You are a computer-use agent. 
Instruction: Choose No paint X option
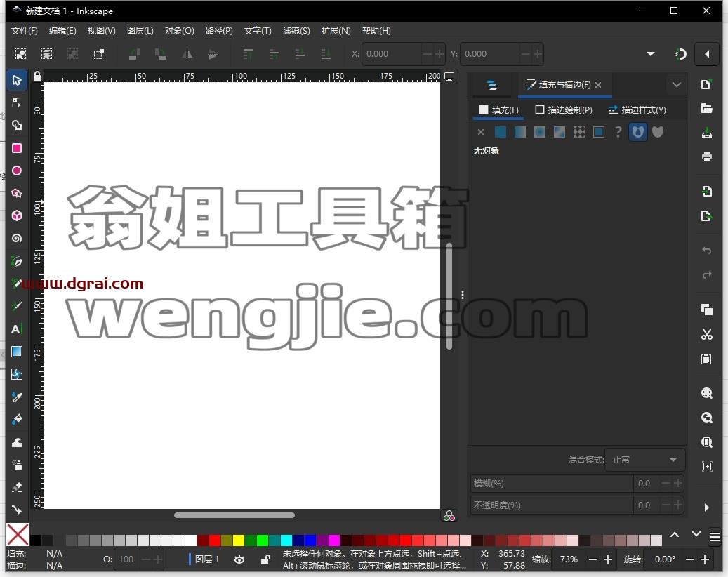coord(480,132)
